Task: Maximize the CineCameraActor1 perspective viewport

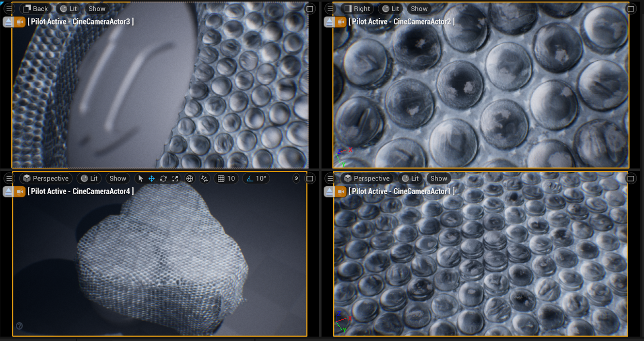Action: click(631, 178)
